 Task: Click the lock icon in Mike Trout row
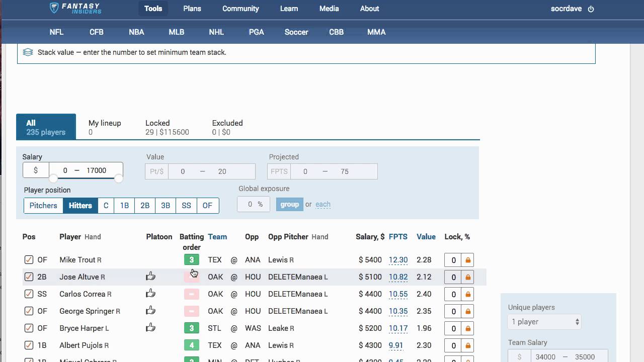[x=468, y=260]
